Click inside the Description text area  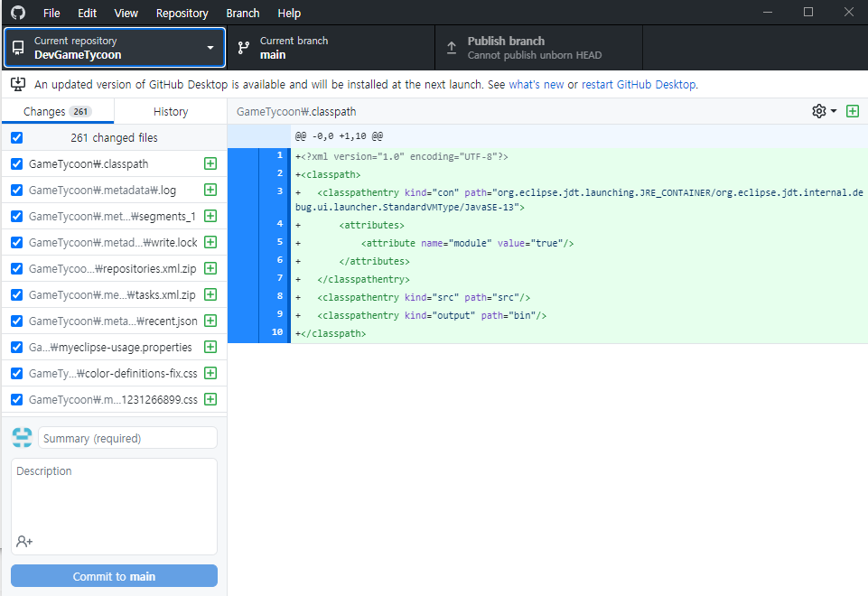[114, 506]
